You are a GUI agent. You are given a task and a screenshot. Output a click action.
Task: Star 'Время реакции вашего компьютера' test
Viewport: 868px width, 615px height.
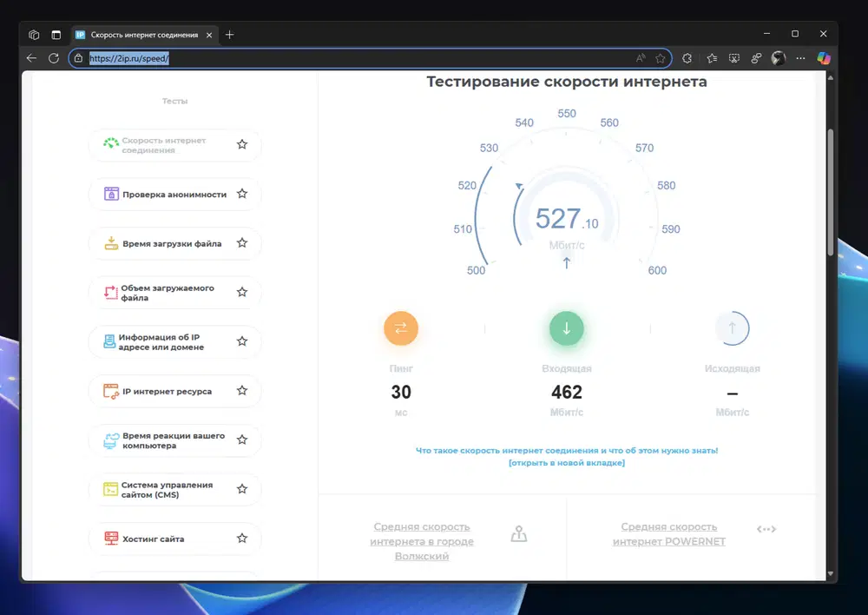pyautogui.click(x=242, y=440)
